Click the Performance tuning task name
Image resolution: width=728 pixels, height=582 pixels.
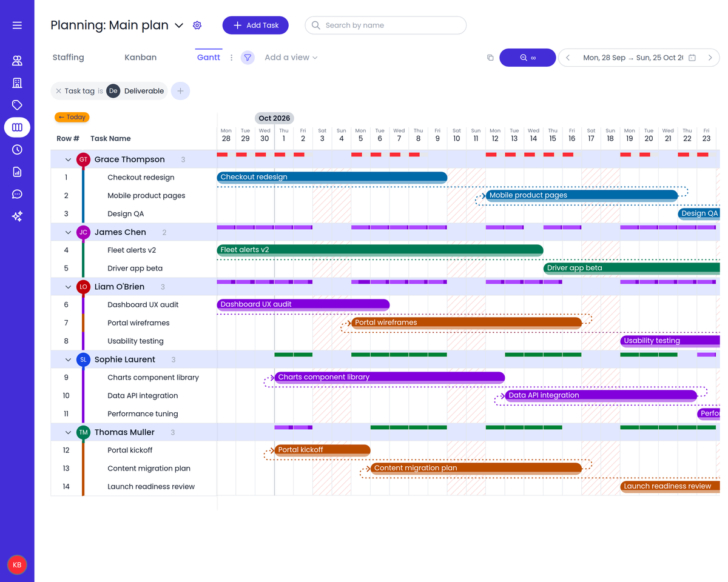coord(143,414)
